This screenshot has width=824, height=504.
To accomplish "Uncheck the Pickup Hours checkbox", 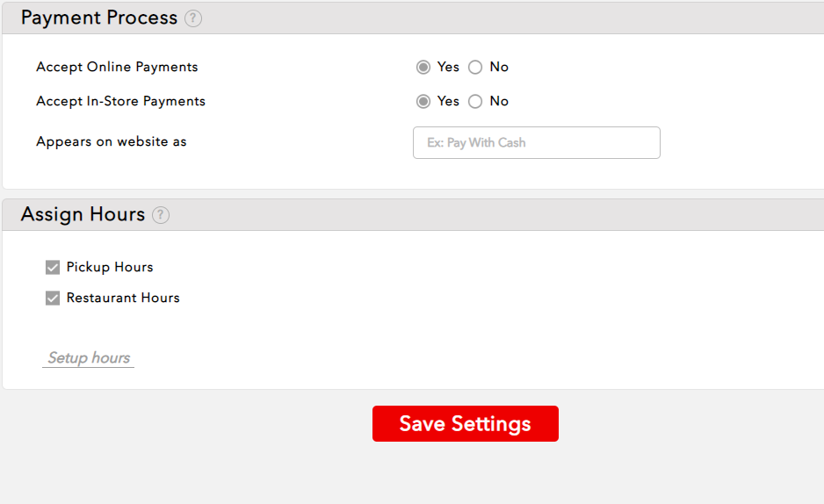I will (53, 268).
